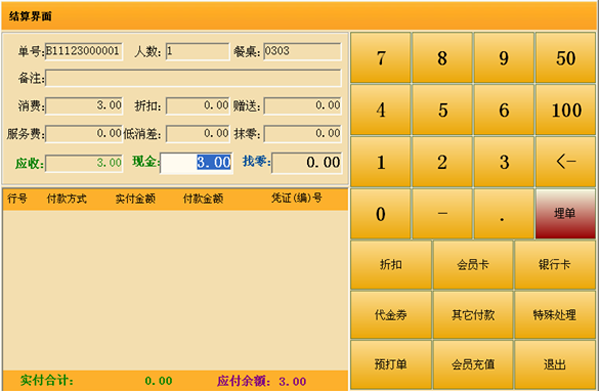This screenshot has height=391, width=600.
Task: Tap the red 埋单 checkout button
Action: 566,214
